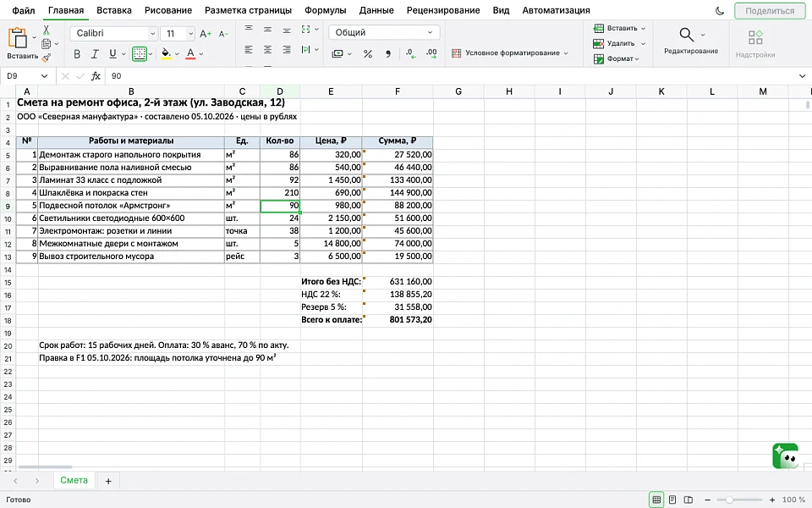The height and width of the screenshot is (508, 812).
Task: Apply right text alignment
Action: (x=287, y=50)
